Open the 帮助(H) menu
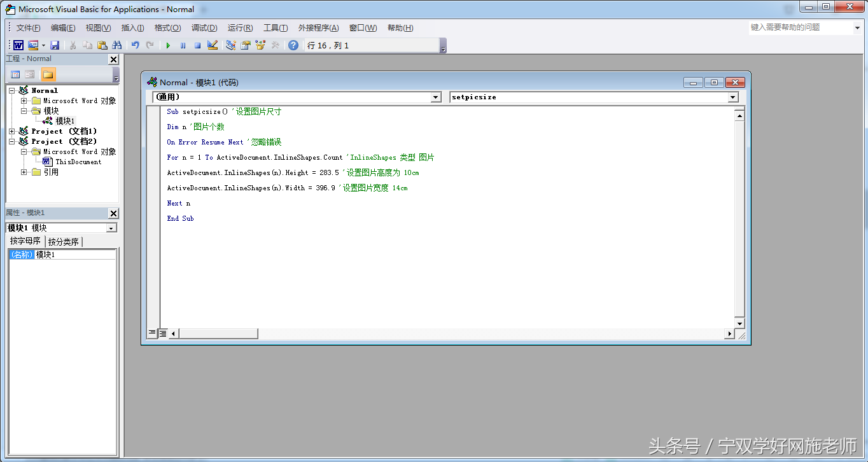868x462 pixels. [x=400, y=28]
